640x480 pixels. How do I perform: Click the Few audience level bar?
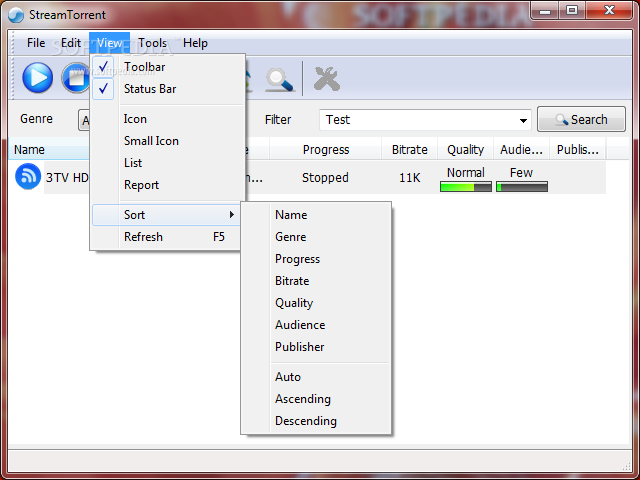522,187
